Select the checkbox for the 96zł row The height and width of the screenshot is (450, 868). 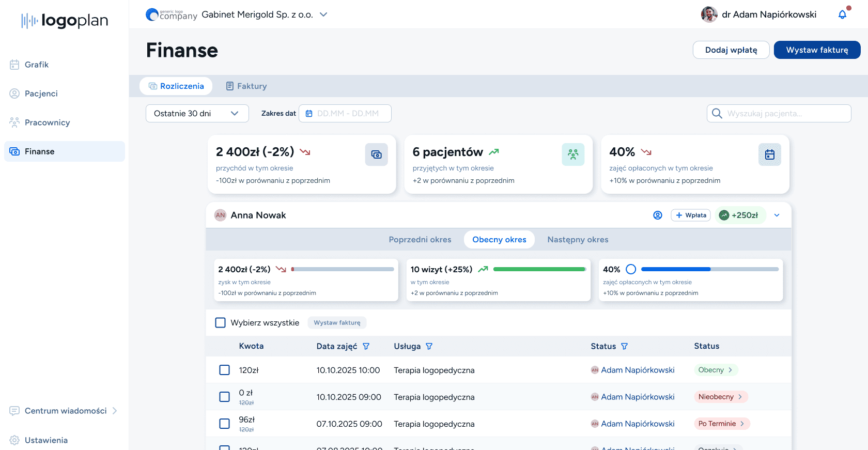[x=225, y=424]
